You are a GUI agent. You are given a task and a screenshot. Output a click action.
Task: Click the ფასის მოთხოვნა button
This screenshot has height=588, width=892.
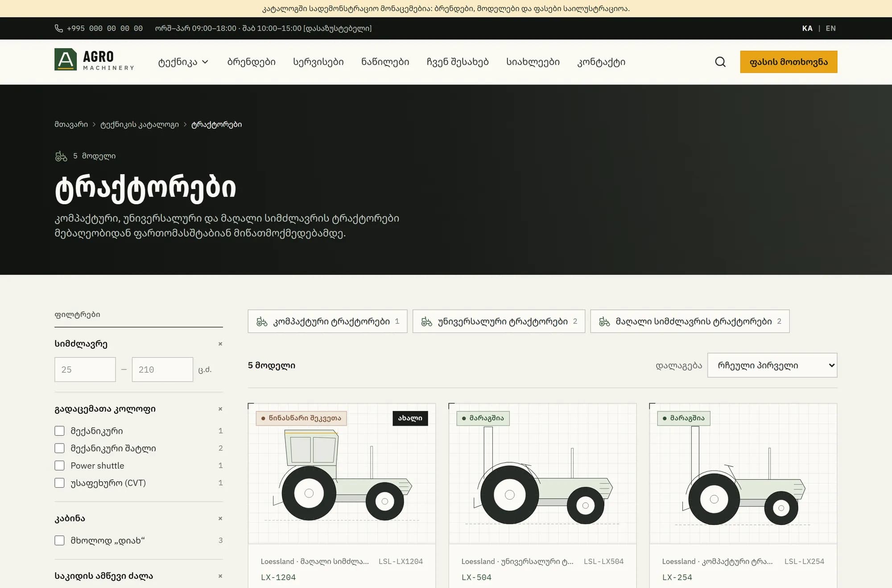point(789,62)
